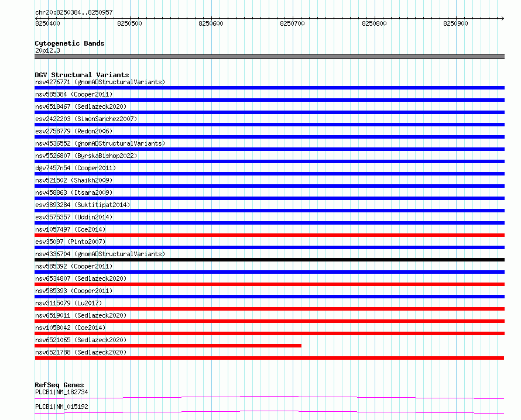The image size is (521, 420).
Task: Click the 20p12.3 band label
Action: (47, 50)
